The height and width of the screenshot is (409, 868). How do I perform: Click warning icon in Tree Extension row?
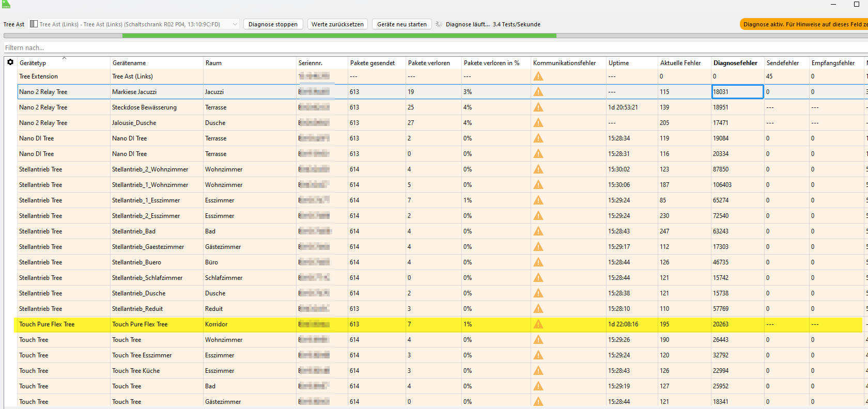click(538, 76)
